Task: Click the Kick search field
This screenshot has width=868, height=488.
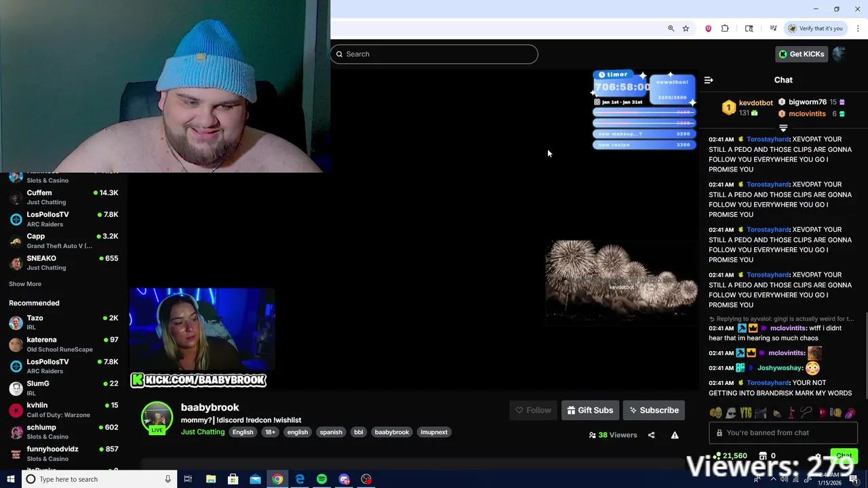Action: pyautogui.click(x=434, y=54)
